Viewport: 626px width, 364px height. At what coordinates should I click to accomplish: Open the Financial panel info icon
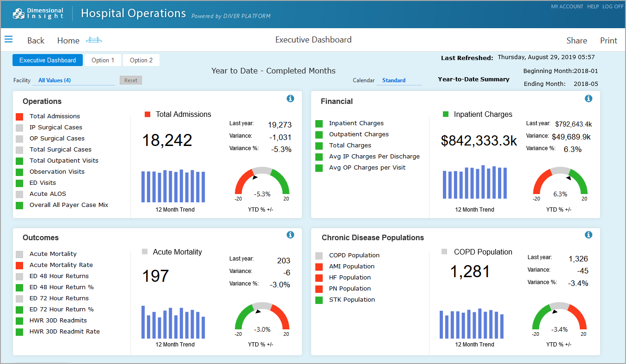click(x=589, y=98)
